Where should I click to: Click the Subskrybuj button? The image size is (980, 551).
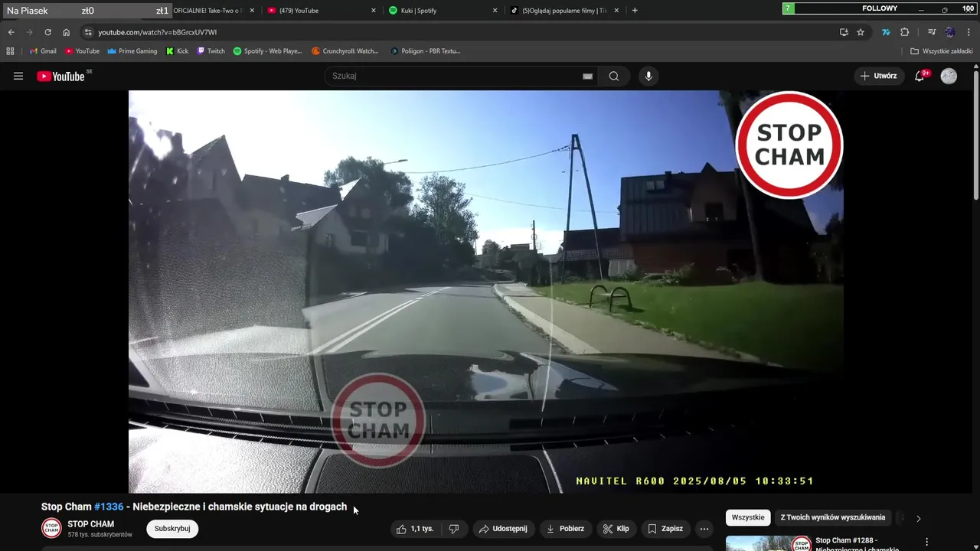(172, 529)
